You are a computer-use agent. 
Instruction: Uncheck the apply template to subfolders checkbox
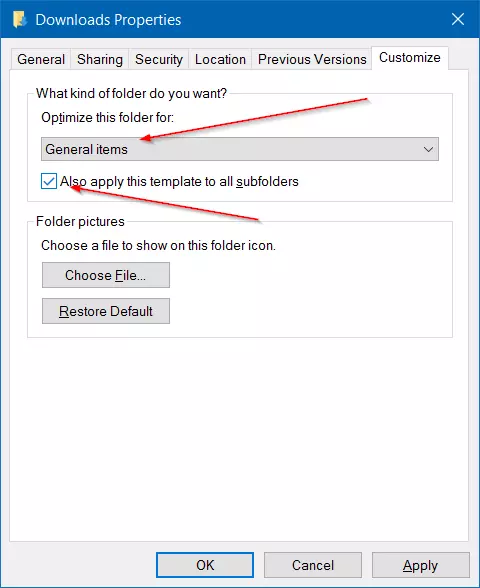click(x=49, y=182)
